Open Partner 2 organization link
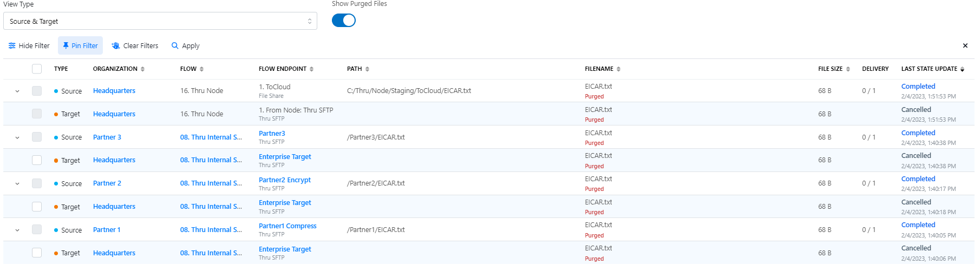 (x=107, y=183)
